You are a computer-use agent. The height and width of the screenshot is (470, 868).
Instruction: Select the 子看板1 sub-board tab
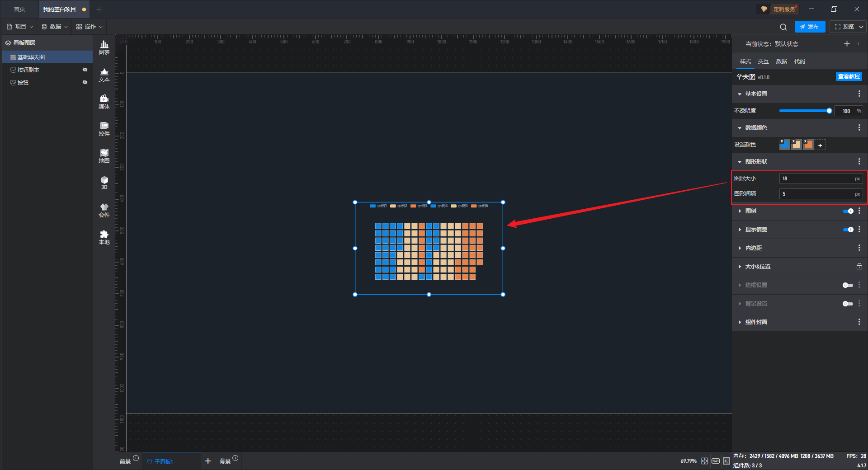172,461
